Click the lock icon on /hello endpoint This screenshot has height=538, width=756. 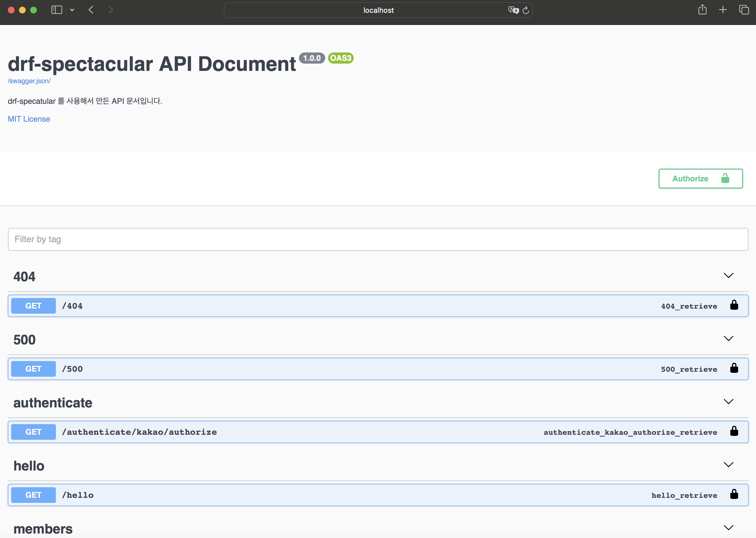coord(734,494)
